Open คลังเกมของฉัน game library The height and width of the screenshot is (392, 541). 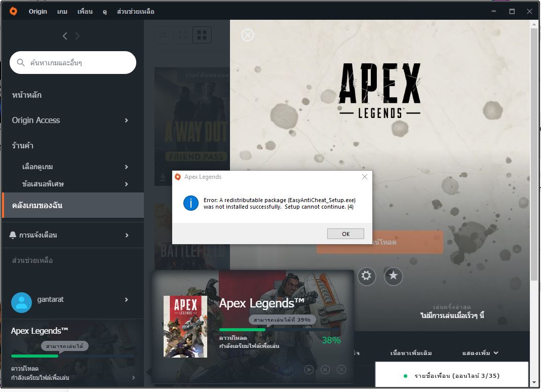tap(73, 205)
